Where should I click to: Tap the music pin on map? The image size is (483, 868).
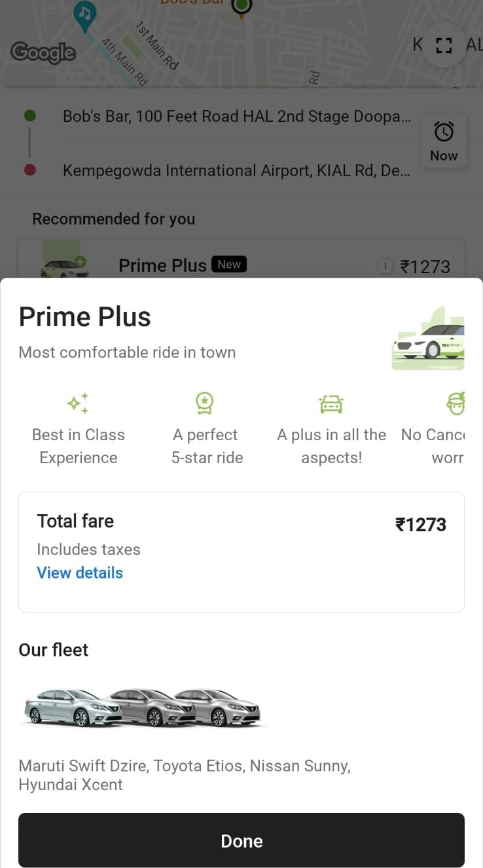click(x=84, y=14)
